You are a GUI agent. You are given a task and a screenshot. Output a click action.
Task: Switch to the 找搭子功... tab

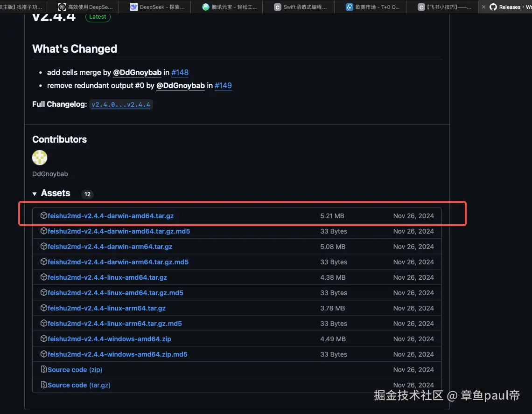pos(23,7)
